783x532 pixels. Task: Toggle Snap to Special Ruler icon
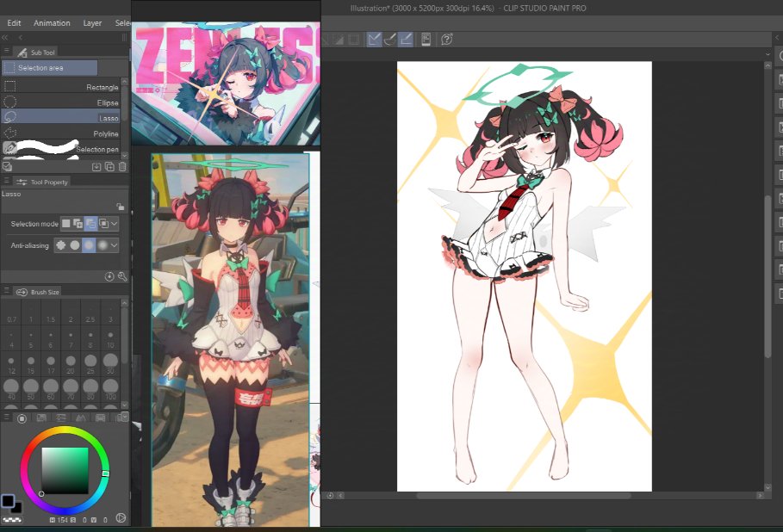(x=389, y=39)
